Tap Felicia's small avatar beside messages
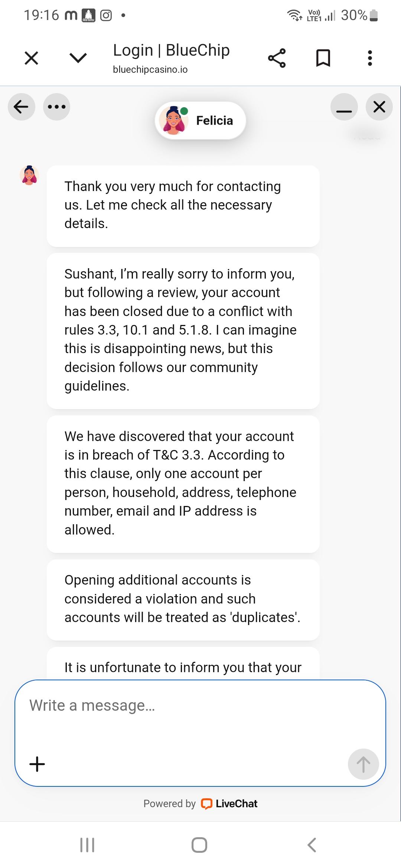Image resolution: width=401 pixels, height=868 pixels. tap(29, 175)
